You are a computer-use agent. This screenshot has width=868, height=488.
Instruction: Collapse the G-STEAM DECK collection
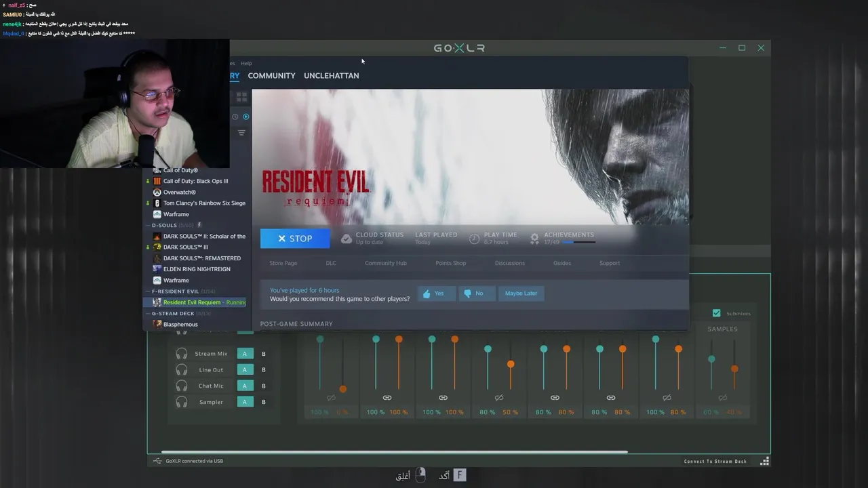pos(147,314)
